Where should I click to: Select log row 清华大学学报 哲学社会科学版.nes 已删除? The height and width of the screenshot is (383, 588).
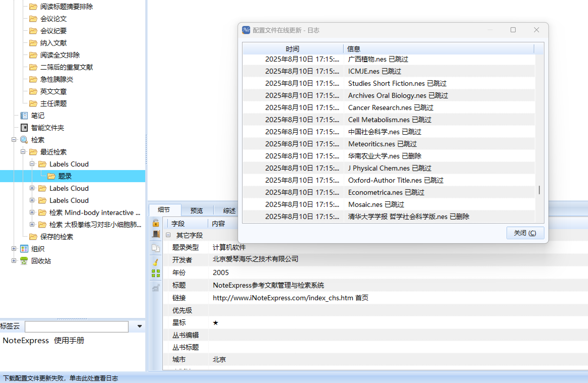click(x=389, y=216)
